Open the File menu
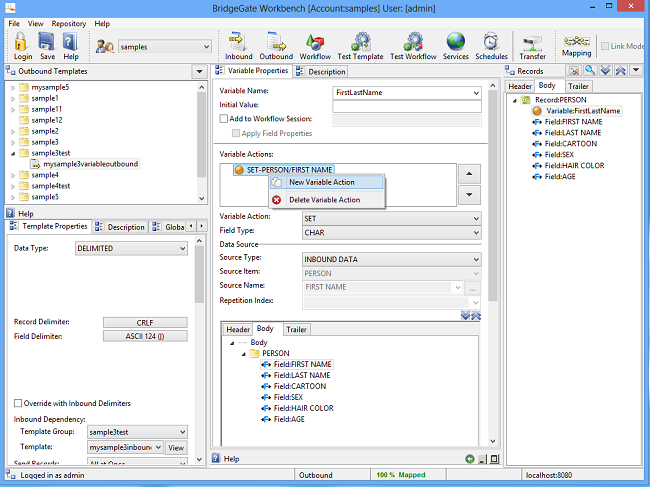The height and width of the screenshot is (487, 650). [x=14, y=24]
